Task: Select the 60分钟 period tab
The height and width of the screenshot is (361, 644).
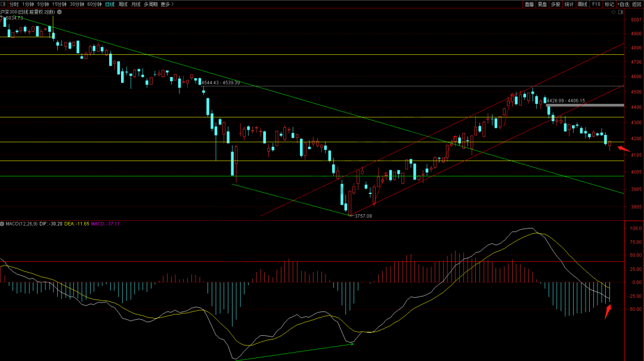Action: (x=94, y=4)
